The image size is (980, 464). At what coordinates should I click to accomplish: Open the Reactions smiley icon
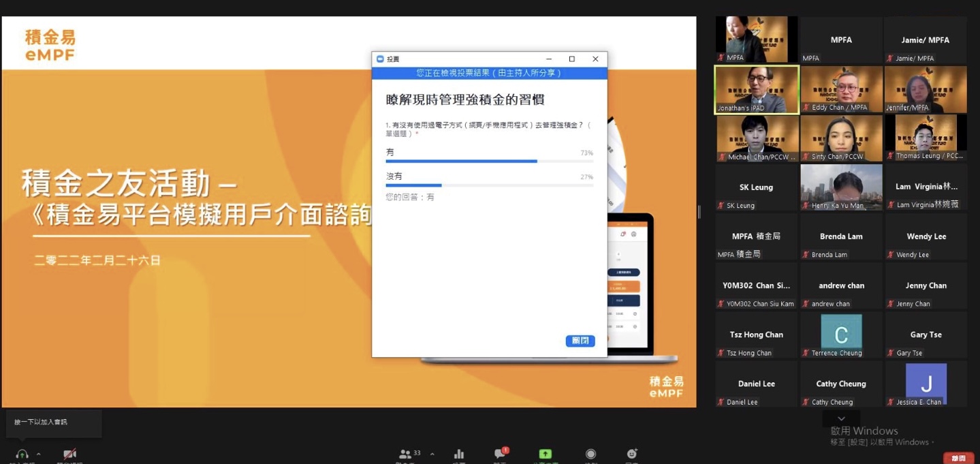click(x=631, y=454)
